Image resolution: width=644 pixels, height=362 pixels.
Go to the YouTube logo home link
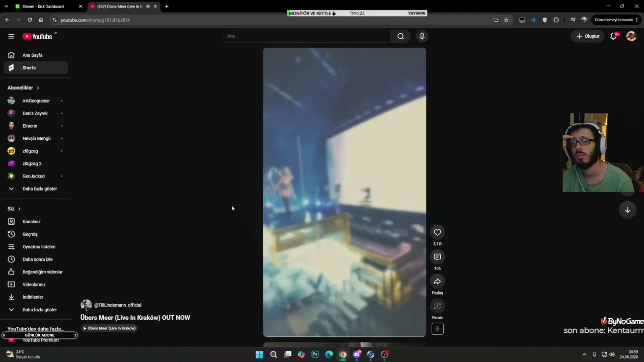[37, 36]
